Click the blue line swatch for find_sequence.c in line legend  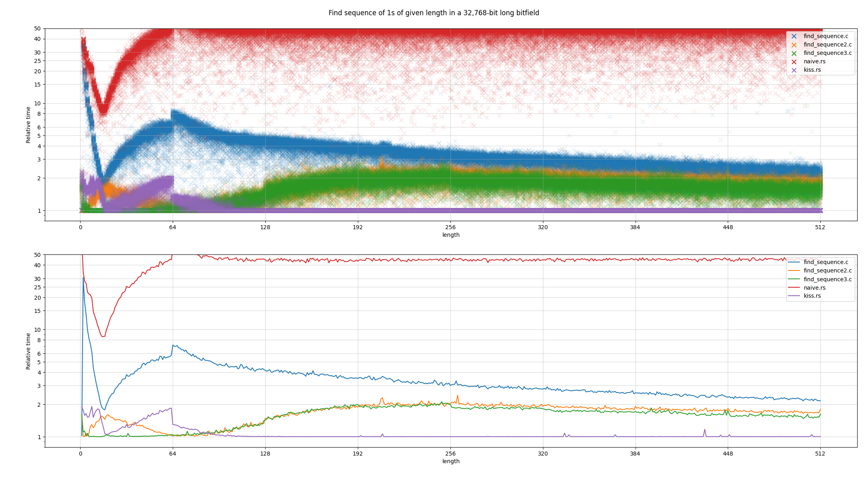coord(794,262)
